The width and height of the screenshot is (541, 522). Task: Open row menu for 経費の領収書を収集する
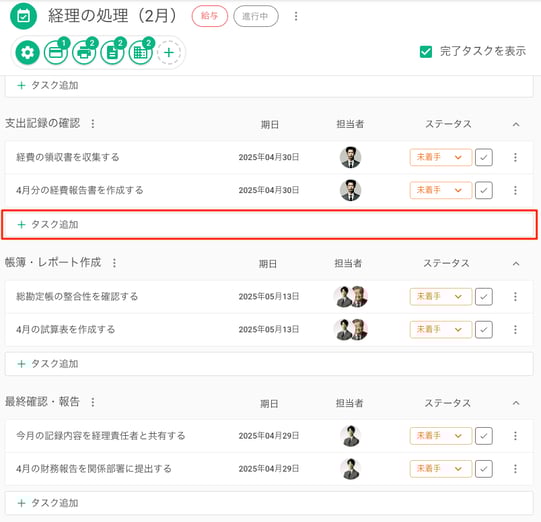tap(515, 157)
